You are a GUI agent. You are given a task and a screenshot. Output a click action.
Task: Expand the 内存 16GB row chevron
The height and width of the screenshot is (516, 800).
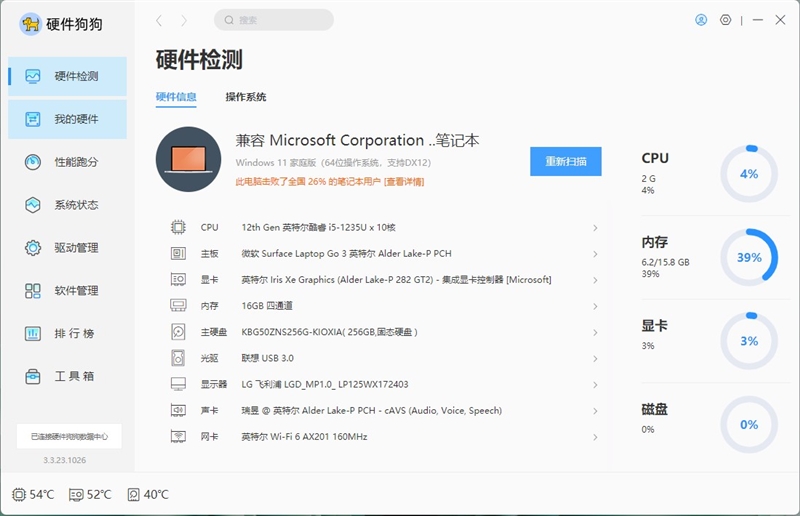[x=595, y=306]
